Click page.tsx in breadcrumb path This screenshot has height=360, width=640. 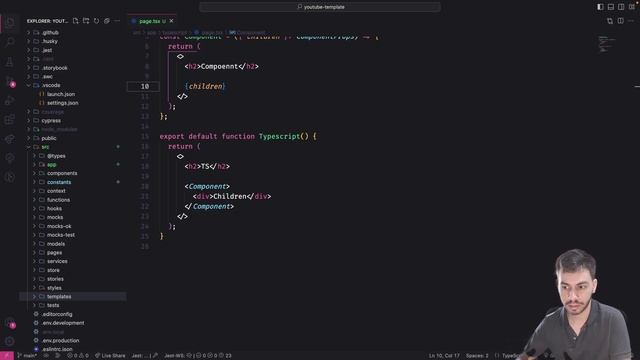(x=212, y=32)
